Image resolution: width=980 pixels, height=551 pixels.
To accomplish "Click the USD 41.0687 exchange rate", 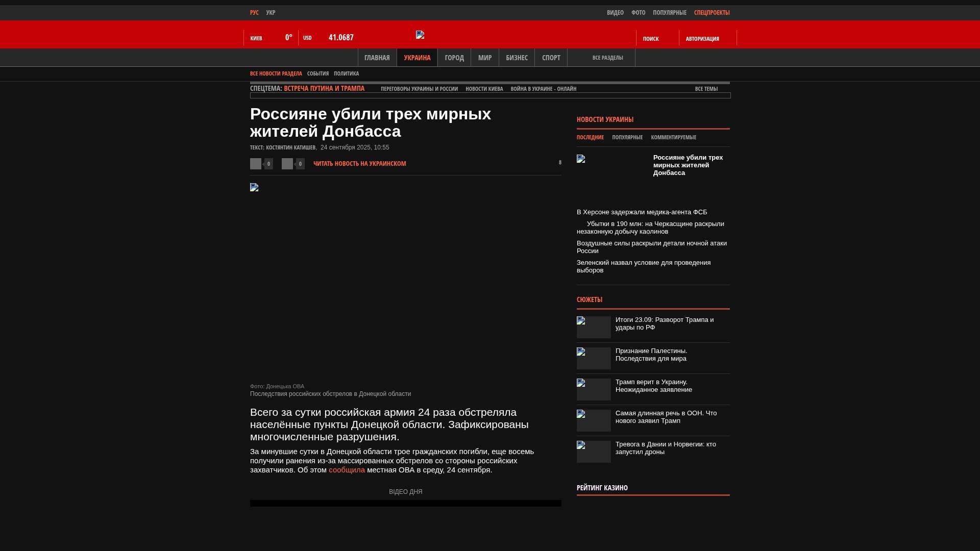I will [x=340, y=37].
